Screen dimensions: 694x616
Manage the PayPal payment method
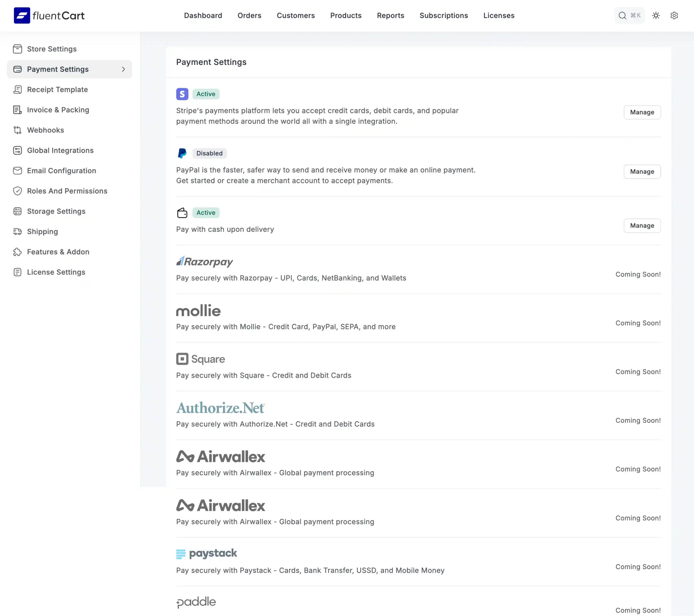tap(642, 172)
